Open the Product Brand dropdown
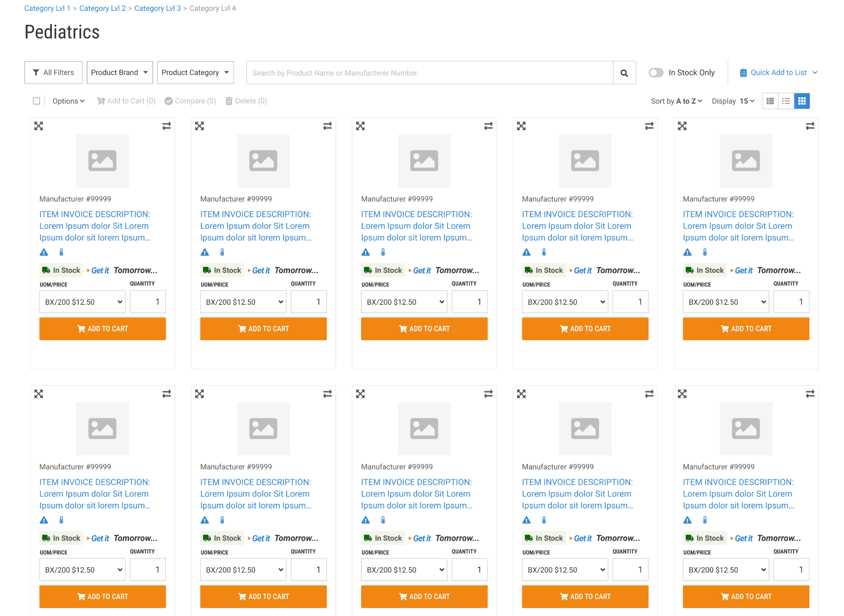 tap(120, 73)
